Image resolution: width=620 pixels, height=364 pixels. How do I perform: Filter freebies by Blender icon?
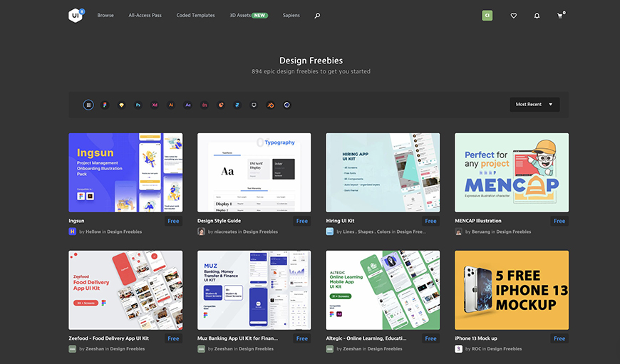(x=271, y=105)
